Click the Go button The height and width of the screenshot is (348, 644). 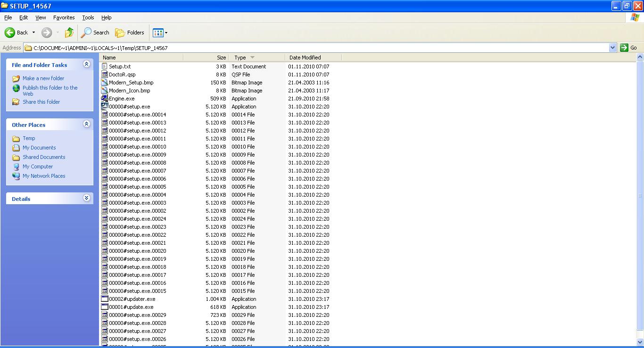629,48
